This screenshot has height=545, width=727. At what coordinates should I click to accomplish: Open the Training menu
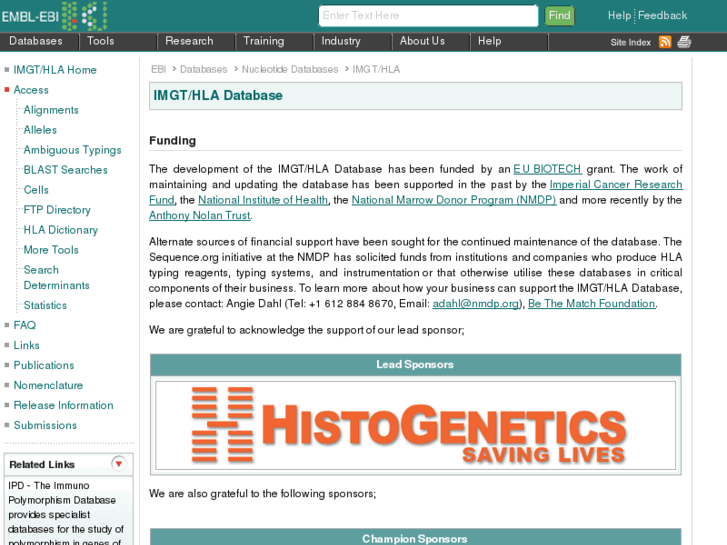click(x=264, y=41)
